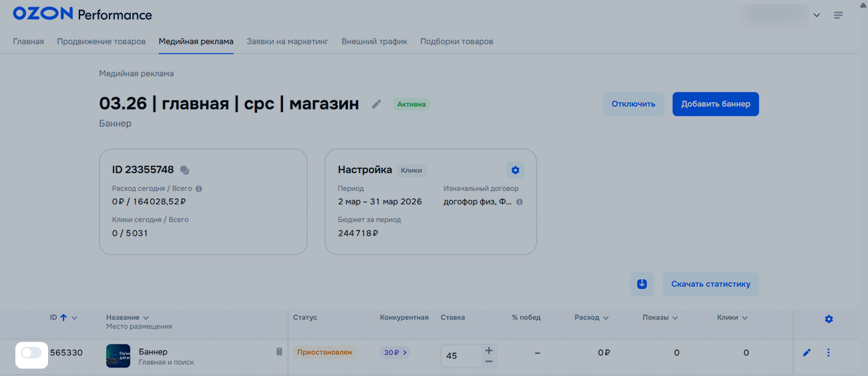This screenshot has width=868, height=376.
Task: Open the Показы column sort dropdown
Action: pos(675,318)
